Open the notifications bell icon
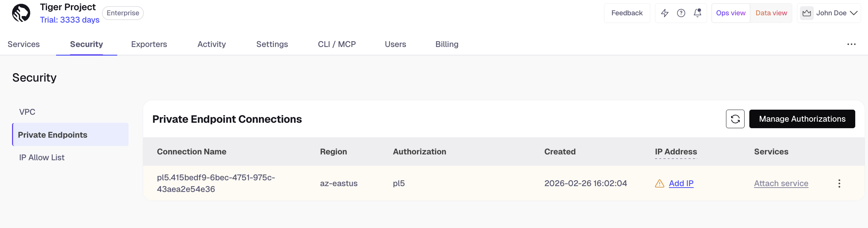Screen dimensions: 868x228 [x=698, y=13]
